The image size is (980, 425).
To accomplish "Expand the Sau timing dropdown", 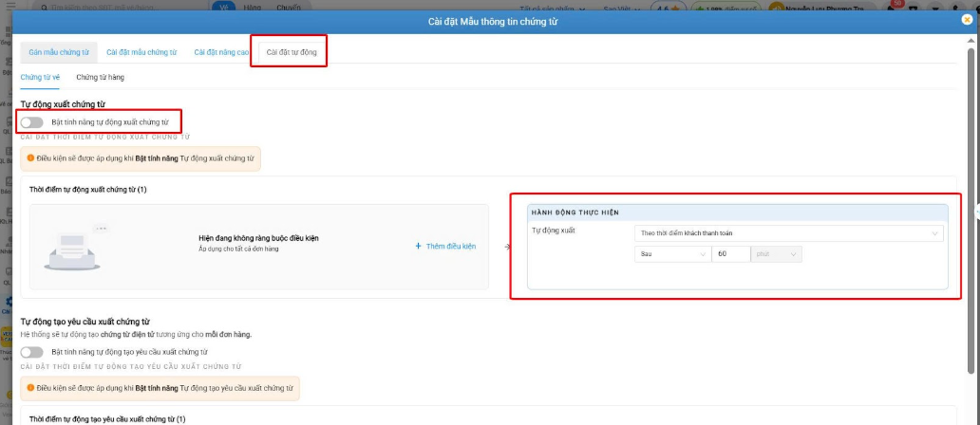I will pyautogui.click(x=671, y=254).
